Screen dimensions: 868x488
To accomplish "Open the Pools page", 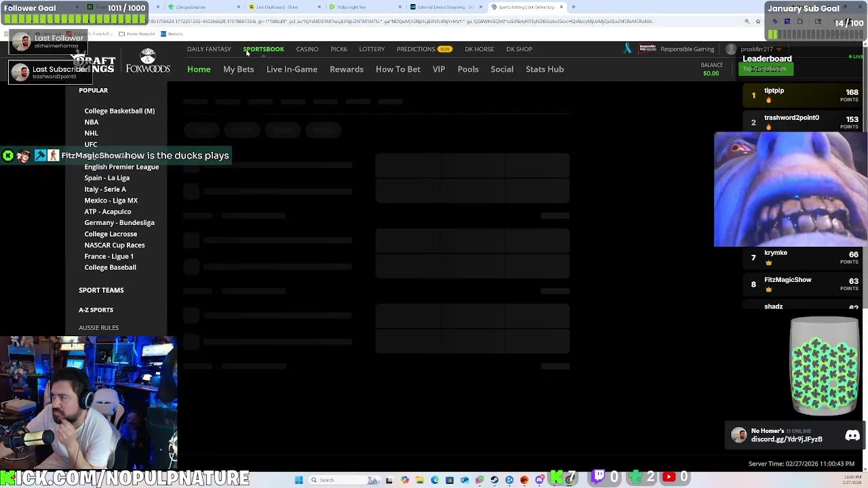I will tap(468, 69).
